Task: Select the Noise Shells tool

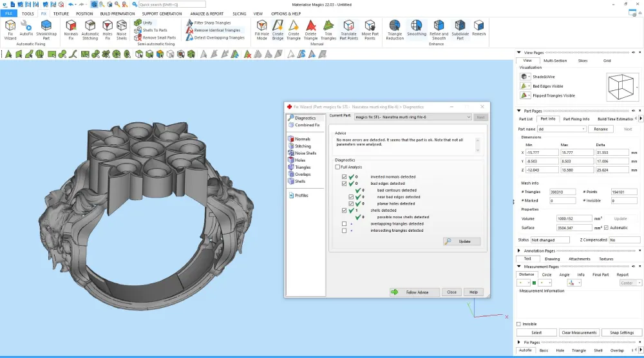Action: tap(122, 30)
